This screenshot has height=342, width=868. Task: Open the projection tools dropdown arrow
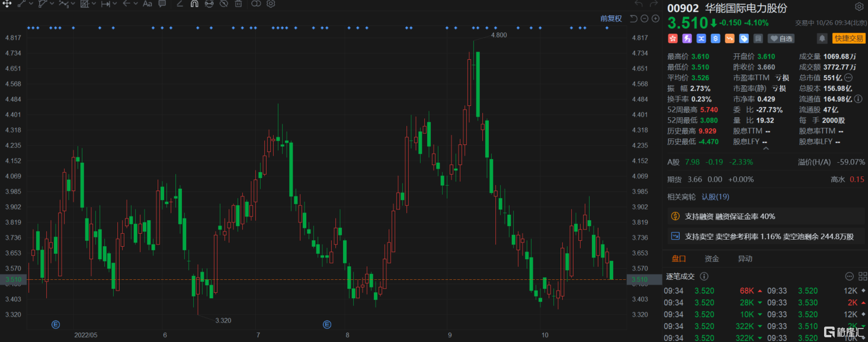pyautogui.click(x=94, y=4)
